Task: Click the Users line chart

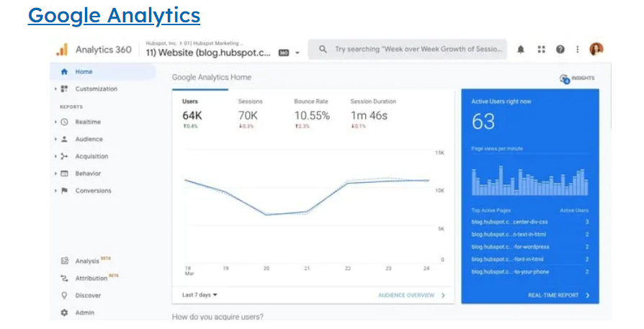Action: click(307, 197)
